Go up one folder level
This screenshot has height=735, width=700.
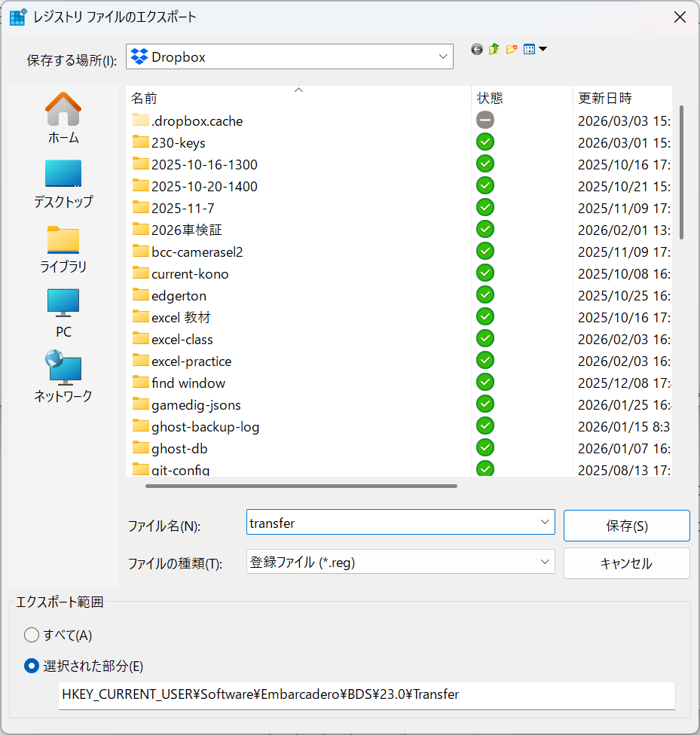click(x=494, y=50)
